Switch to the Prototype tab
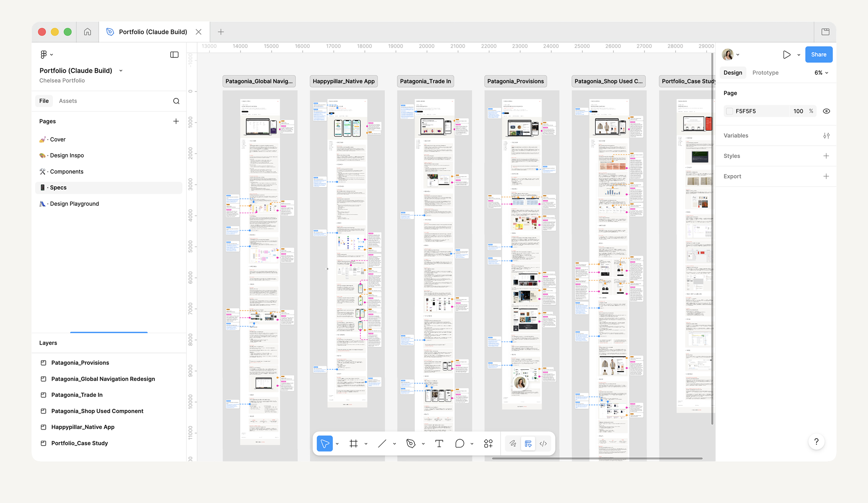The height and width of the screenshot is (503, 868). (765, 73)
